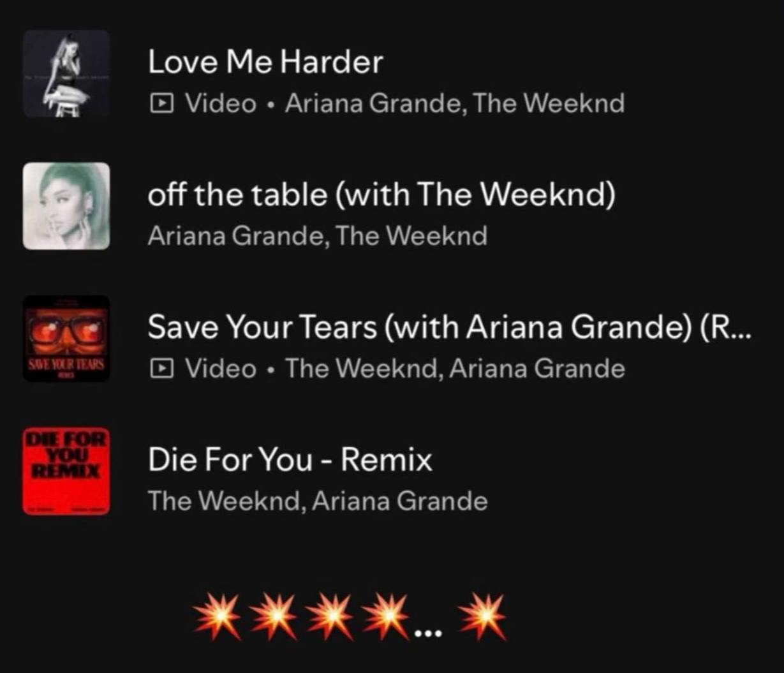Play the song Love Me Harder

click(265, 62)
